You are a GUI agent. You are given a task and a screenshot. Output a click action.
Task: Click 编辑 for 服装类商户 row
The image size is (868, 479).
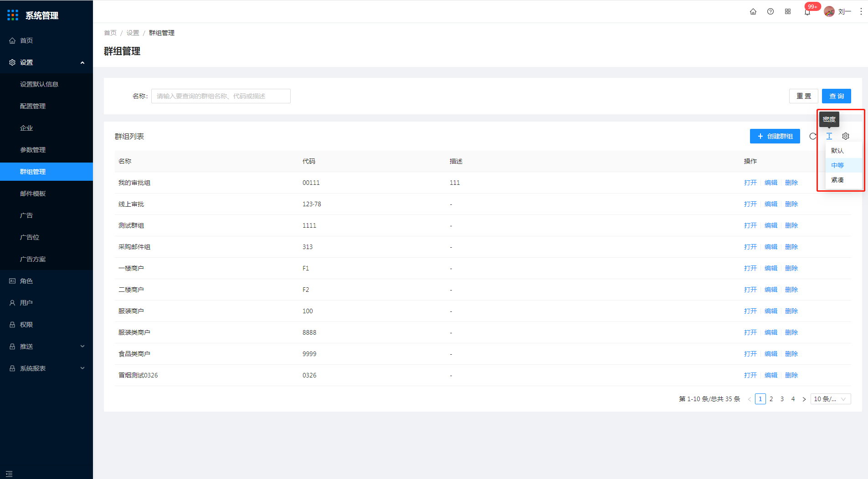[771, 332]
